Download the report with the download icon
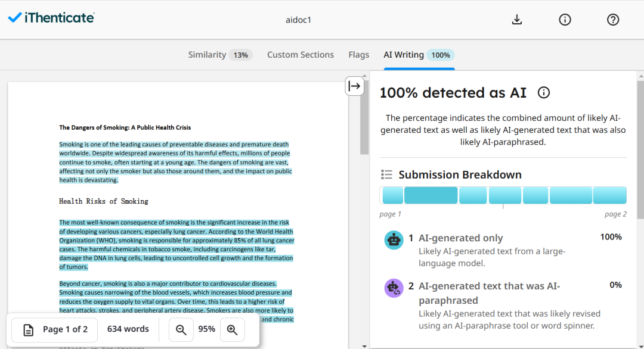This screenshot has width=644, height=349. point(516,19)
